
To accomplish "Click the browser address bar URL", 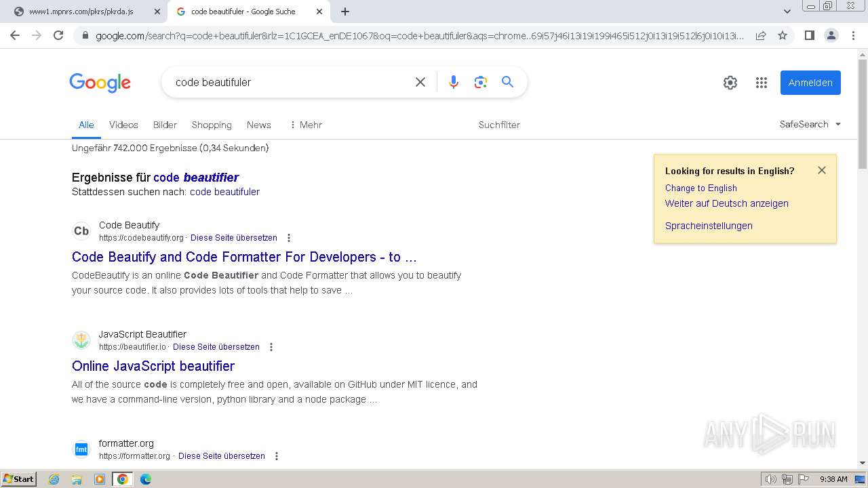I will coord(420,35).
